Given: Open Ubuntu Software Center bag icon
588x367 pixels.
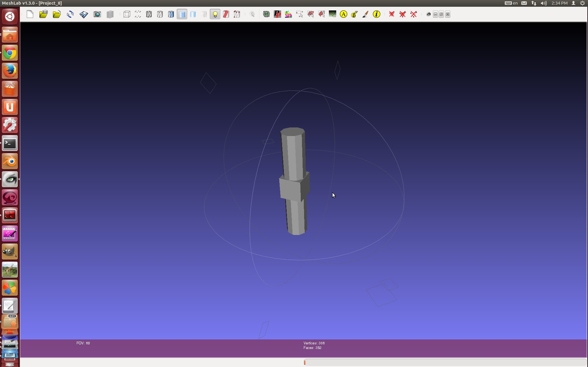Looking at the screenshot, I should click(x=10, y=89).
